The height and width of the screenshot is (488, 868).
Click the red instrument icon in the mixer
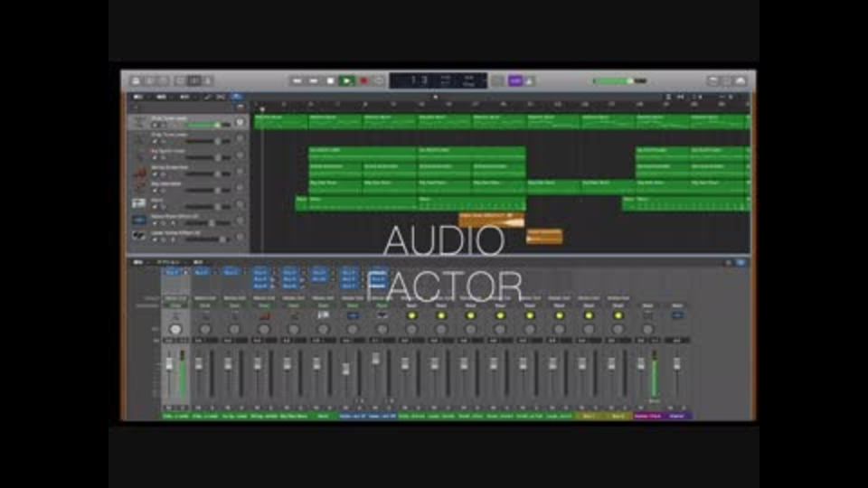(x=264, y=316)
